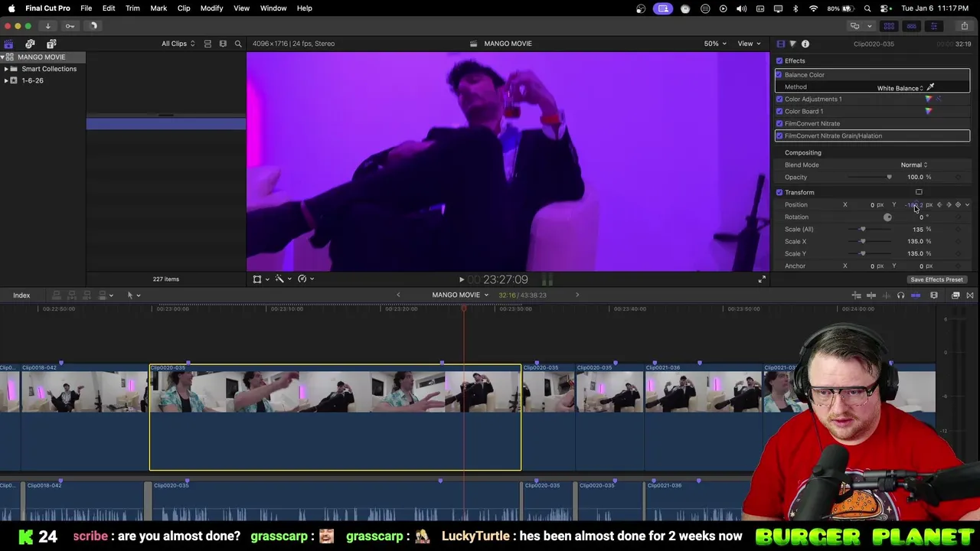Viewport: 980px width, 551px height.
Task: Click the browser search magnifier icon
Action: point(238,44)
